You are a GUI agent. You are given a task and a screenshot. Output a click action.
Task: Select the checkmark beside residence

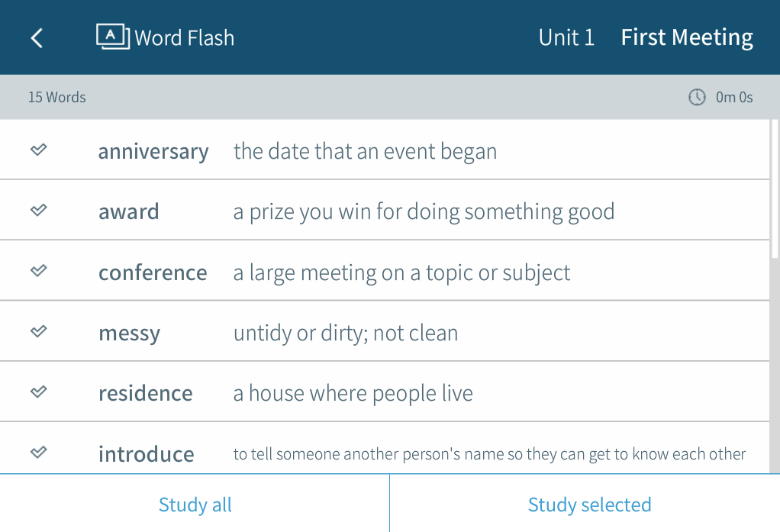[39, 392]
